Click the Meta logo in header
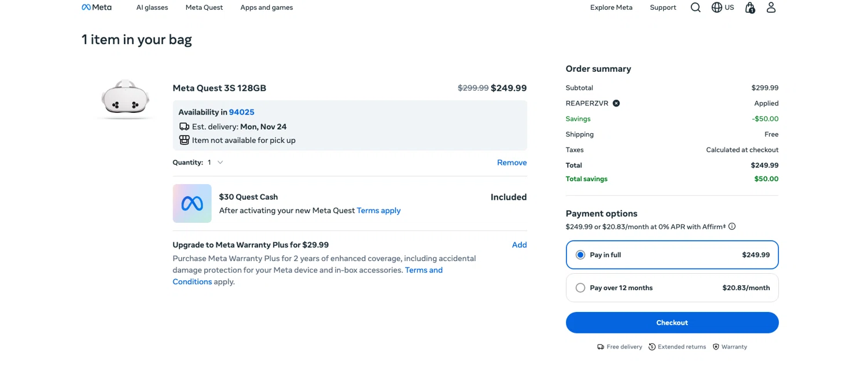The width and height of the screenshot is (868, 389). point(96,8)
